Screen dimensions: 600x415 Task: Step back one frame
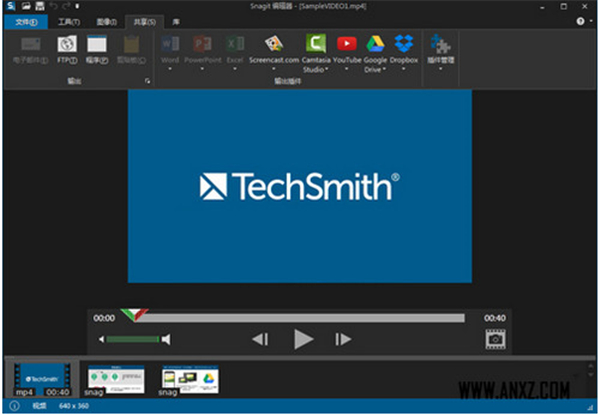[260, 339]
